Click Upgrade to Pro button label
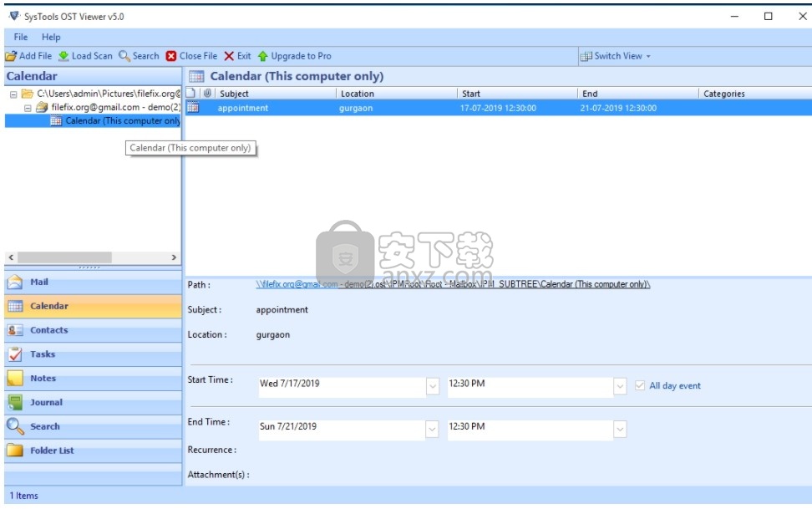Screen dimensions: 812x509 point(301,56)
